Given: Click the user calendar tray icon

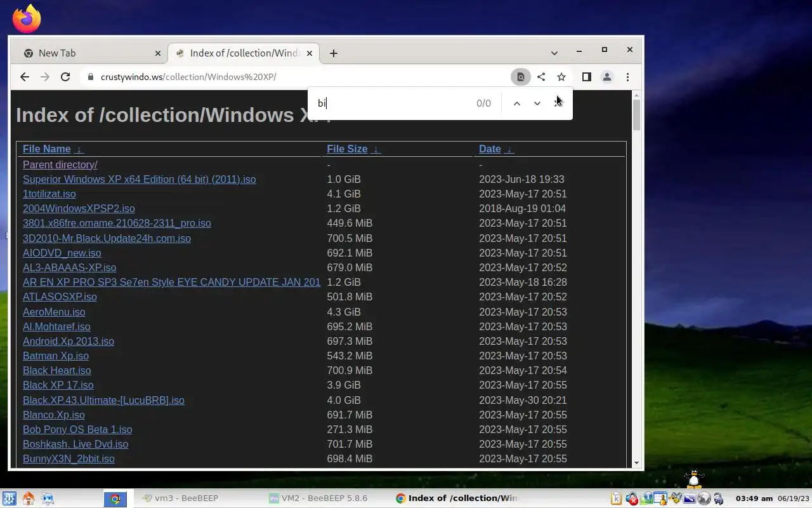Looking at the screenshot, I should (660, 498).
